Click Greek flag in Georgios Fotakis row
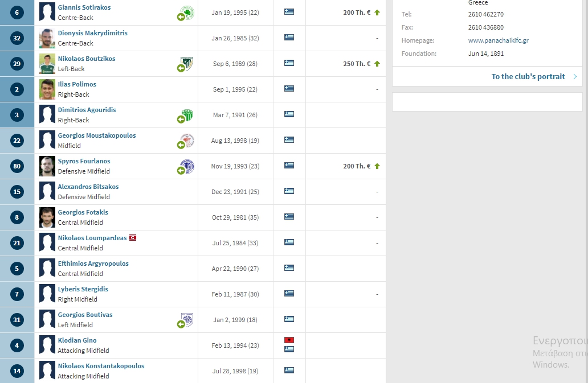 pyautogui.click(x=289, y=217)
